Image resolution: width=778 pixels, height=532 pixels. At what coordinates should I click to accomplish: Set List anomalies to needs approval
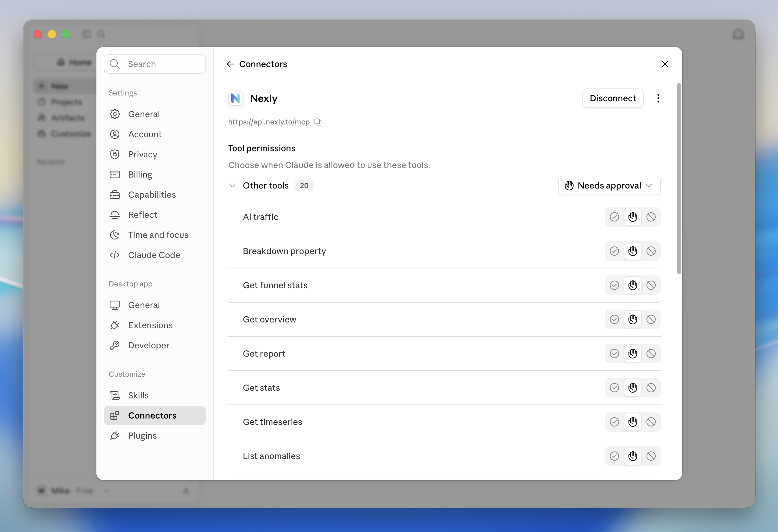click(x=632, y=456)
